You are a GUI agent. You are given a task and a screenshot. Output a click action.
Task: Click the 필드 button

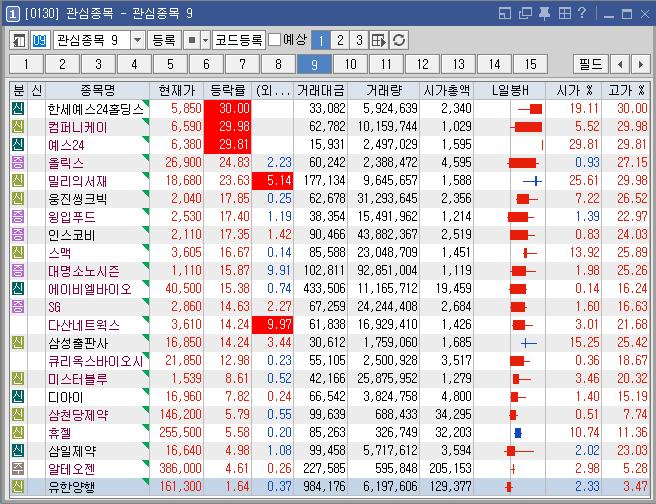[x=590, y=64]
